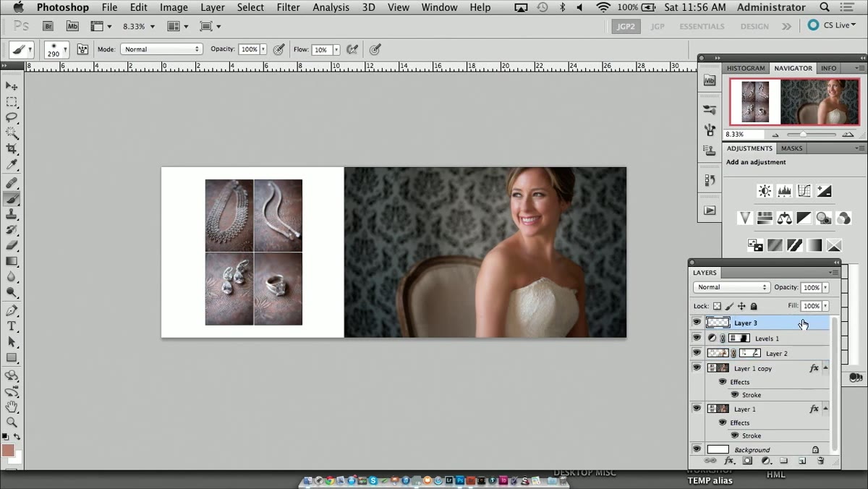This screenshot has height=489, width=868.
Task: Open the Filter menu
Action: pos(288,7)
